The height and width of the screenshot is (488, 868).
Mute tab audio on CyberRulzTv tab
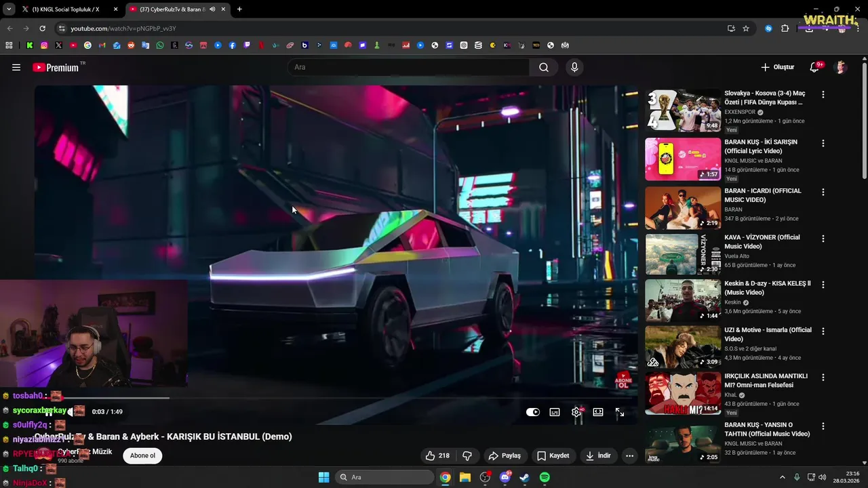(x=212, y=9)
